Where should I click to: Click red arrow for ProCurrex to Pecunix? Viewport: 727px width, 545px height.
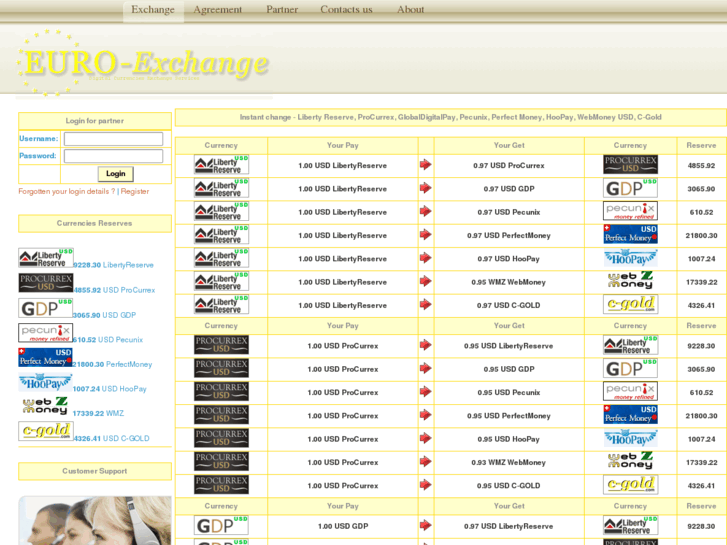tap(426, 391)
